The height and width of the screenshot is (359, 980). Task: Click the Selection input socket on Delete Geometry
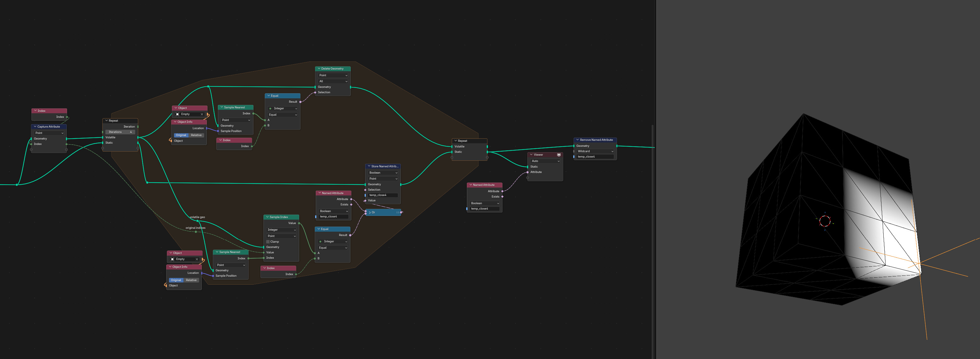click(315, 93)
